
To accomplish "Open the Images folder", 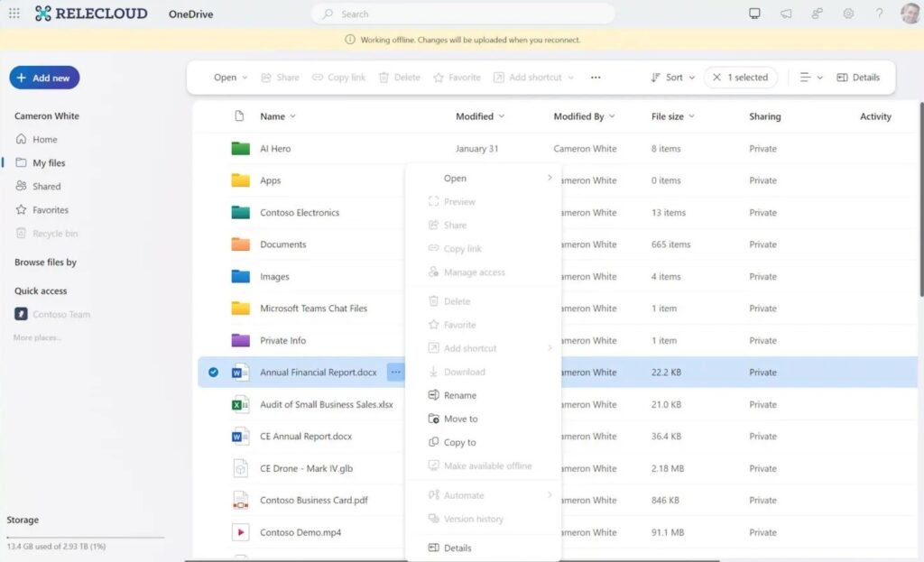I will click(x=274, y=276).
